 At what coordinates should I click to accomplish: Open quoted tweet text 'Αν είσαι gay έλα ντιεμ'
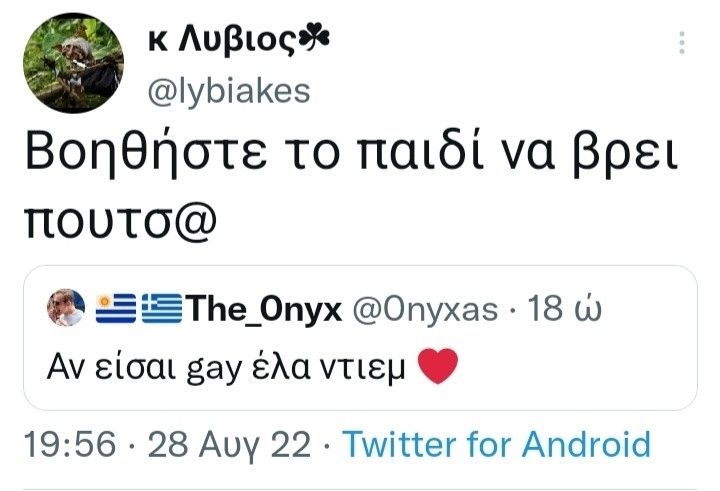(226, 367)
